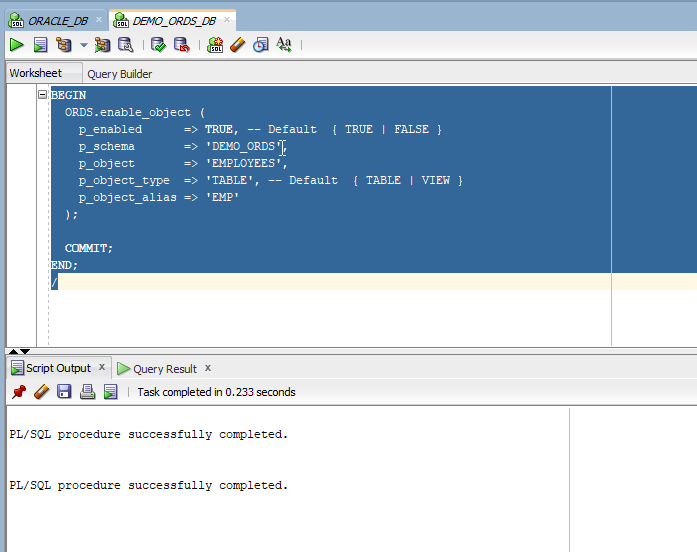Print the script output
Image resolution: width=697 pixels, height=552 pixels.
coord(87,392)
